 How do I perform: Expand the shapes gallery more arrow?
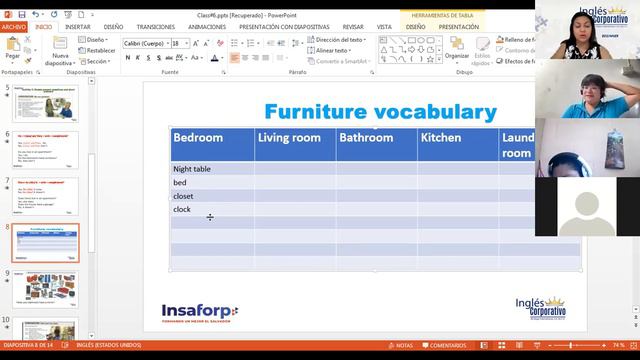coord(439,59)
